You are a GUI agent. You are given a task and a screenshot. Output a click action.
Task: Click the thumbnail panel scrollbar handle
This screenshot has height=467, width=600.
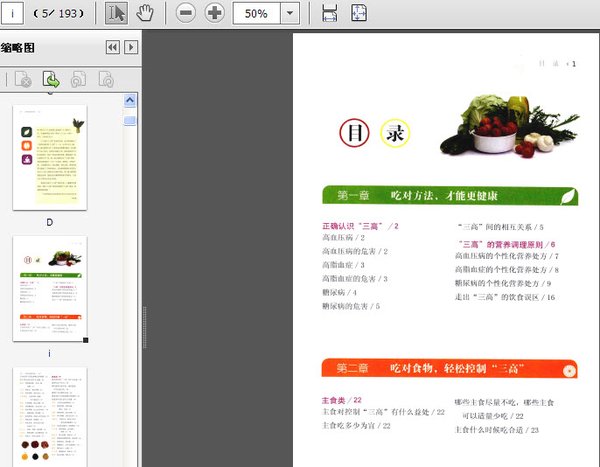pos(130,121)
